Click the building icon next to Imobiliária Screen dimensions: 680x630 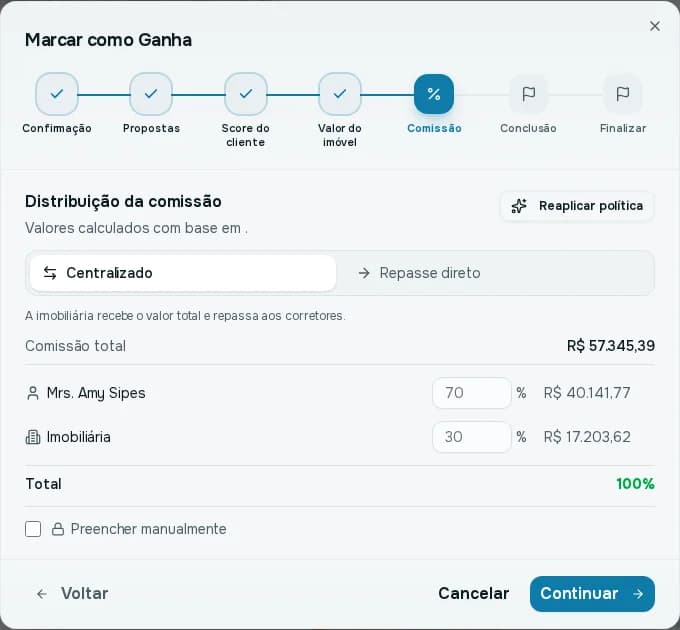click(x=33, y=437)
